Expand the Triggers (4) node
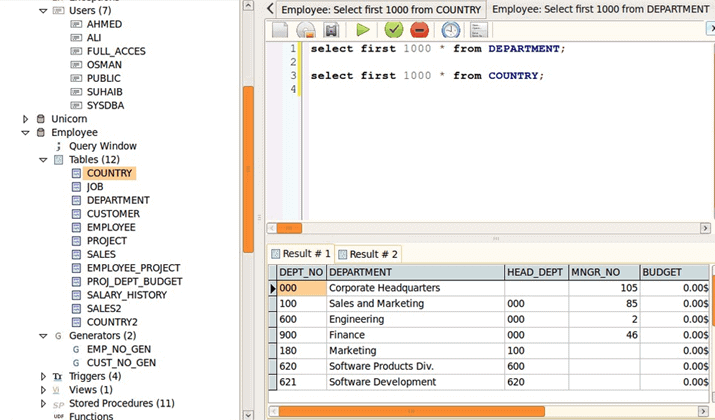The width and height of the screenshot is (715, 420). tap(43, 377)
